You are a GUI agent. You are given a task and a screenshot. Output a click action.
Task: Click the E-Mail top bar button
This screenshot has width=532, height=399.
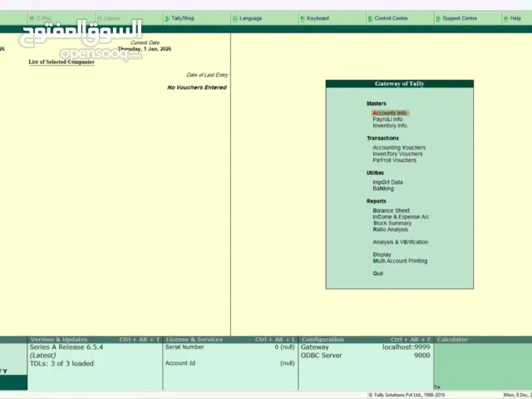coord(61,18)
